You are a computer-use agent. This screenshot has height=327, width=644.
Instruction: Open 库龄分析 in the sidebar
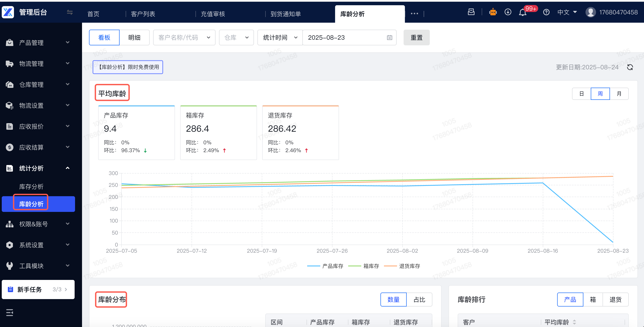(38, 204)
